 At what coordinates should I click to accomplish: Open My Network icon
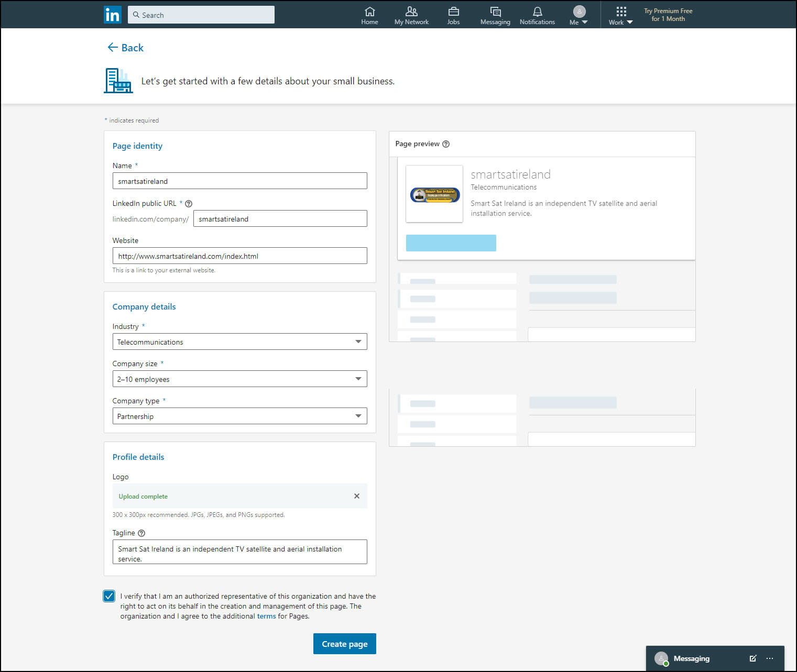pyautogui.click(x=411, y=16)
